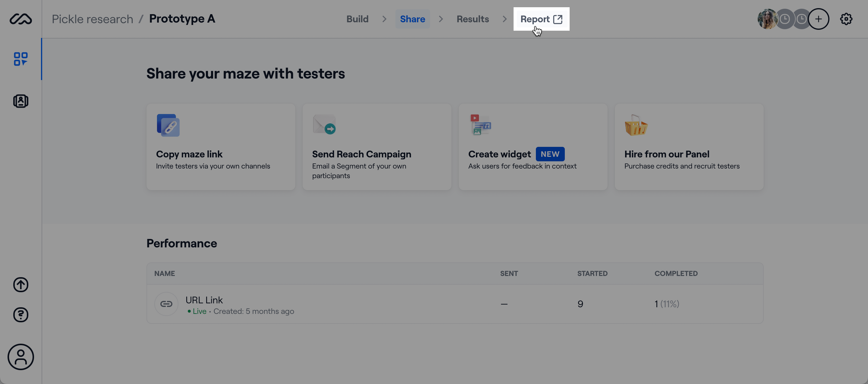
Task: Invite a teammate using the plus icon
Action: coord(819,19)
